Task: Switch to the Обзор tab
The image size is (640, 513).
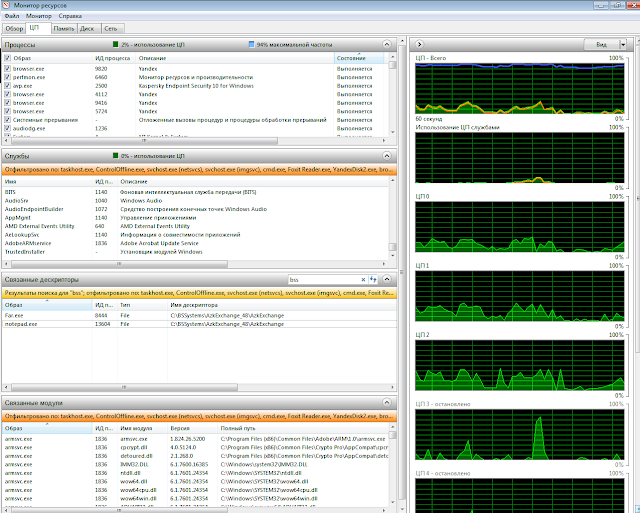Action: [14, 29]
